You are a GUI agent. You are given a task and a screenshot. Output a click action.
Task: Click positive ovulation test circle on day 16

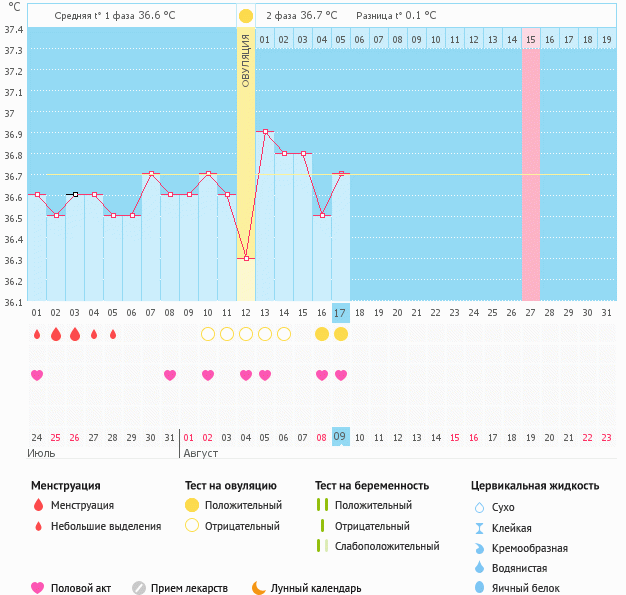tap(322, 334)
